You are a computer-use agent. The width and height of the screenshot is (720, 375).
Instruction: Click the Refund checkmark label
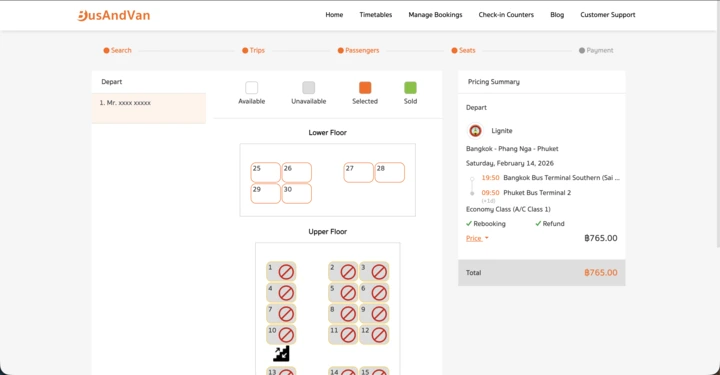550,224
